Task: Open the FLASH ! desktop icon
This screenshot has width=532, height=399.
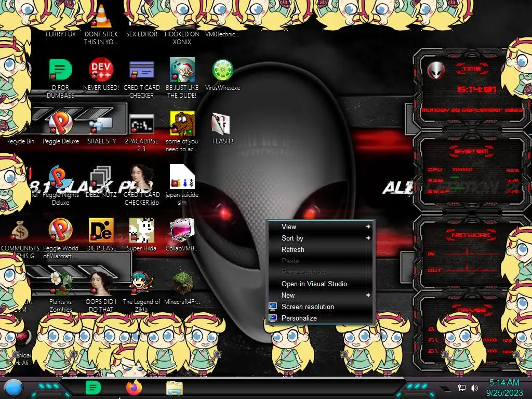Action: (221, 124)
